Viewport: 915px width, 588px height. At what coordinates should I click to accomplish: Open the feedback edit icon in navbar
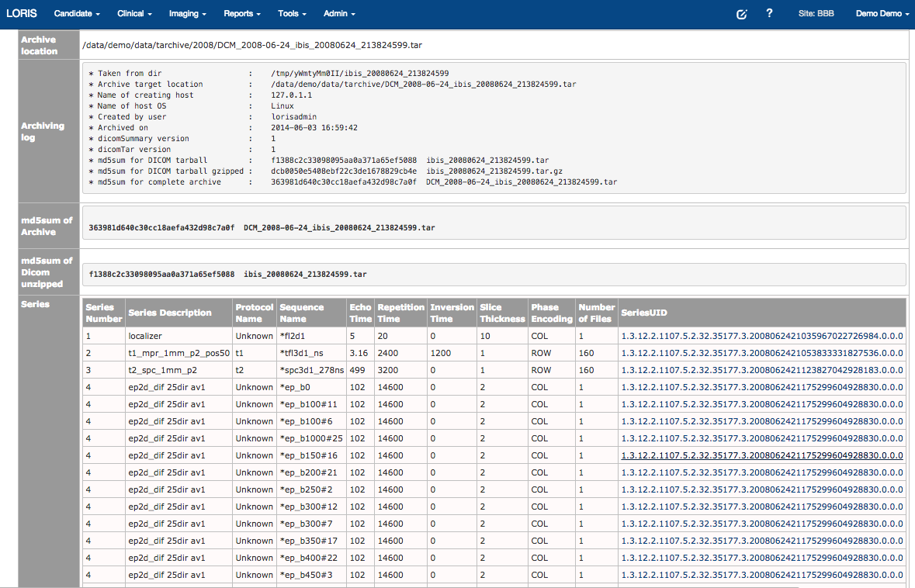pyautogui.click(x=741, y=14)
